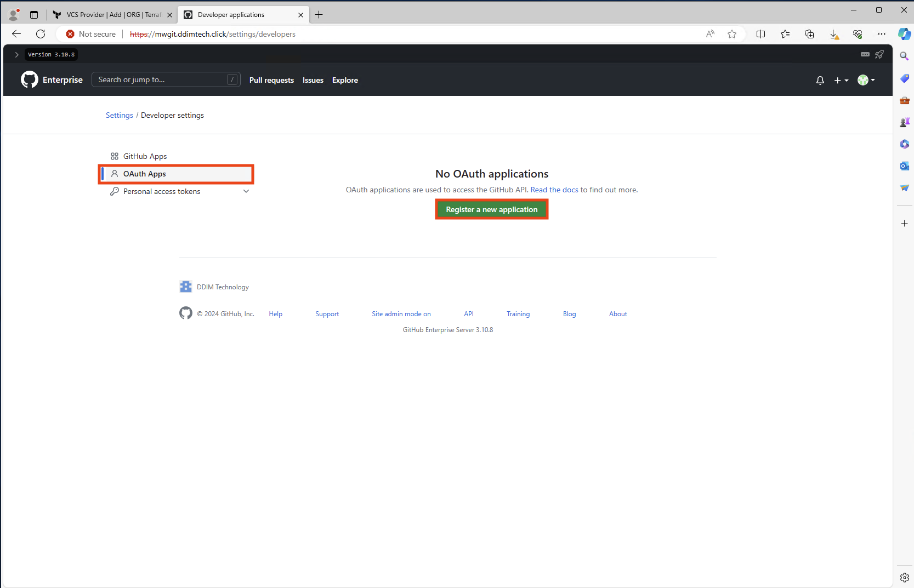Focus the Search or jump to field
Viewport: 914px width, 588px height.
(166, 79)
